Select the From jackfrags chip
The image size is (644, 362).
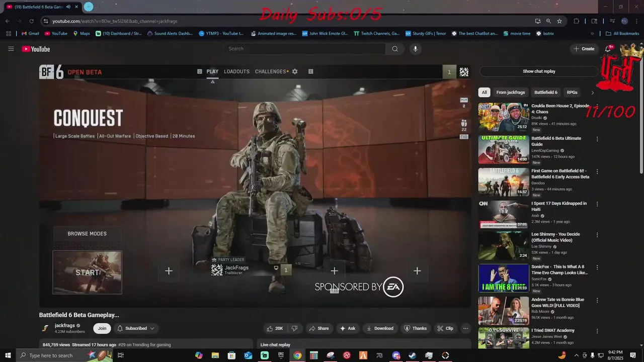(510, 93)
